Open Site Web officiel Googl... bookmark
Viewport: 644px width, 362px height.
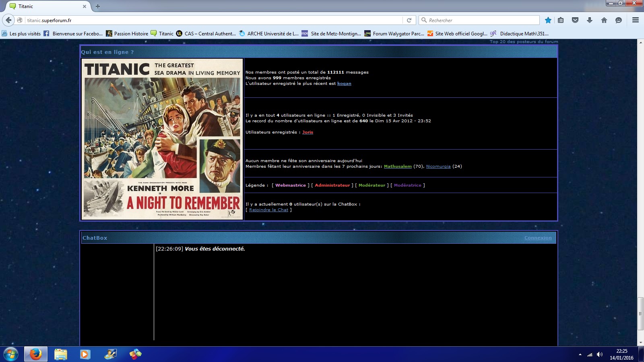pos(457,34)
